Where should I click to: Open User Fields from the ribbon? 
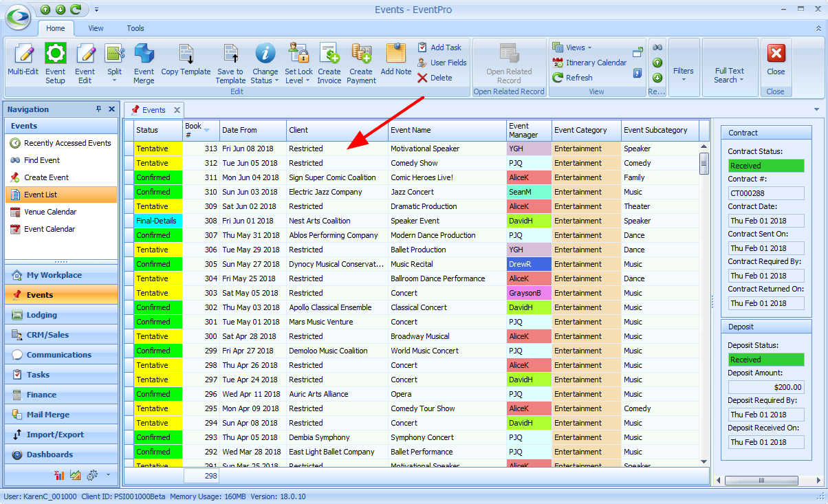coord(442,63)
